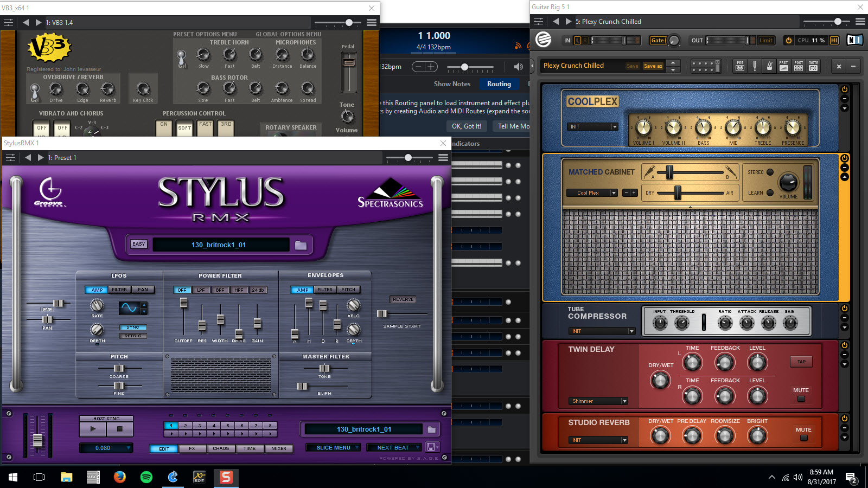This screenshot has width=868, height=488.
Task: Open Tube Compressor INIT dropdown
Action: tap(602, 331)
